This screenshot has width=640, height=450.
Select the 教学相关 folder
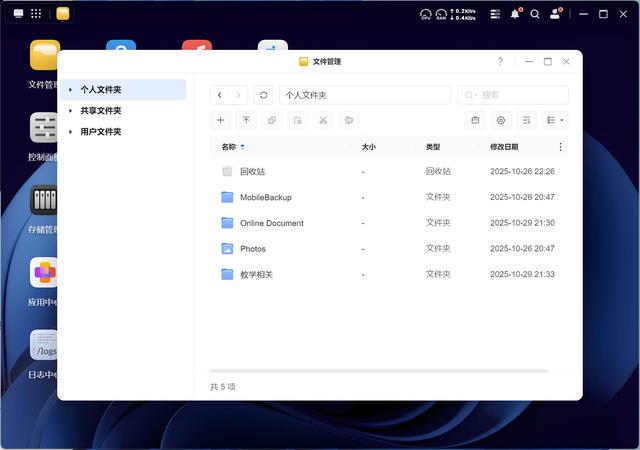click(x=389, y=274)
